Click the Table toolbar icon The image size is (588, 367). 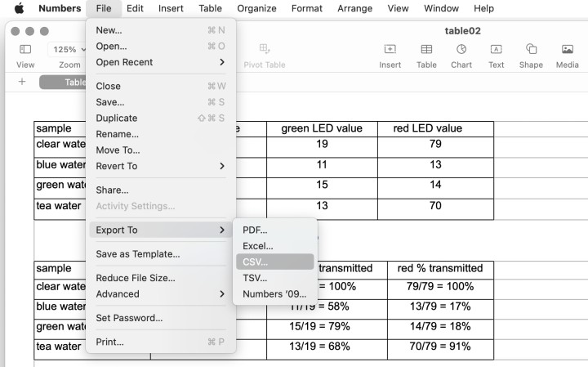click(x=426, y=49)
